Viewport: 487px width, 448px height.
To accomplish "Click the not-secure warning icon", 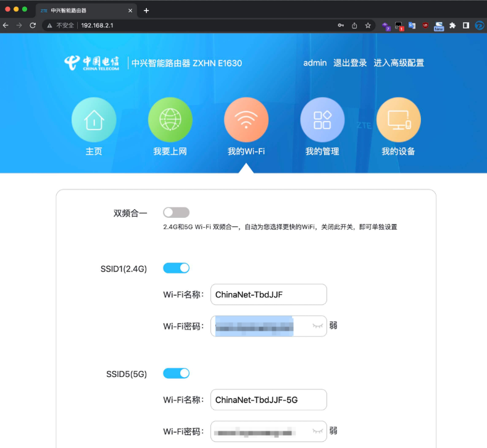I will 49,25.
